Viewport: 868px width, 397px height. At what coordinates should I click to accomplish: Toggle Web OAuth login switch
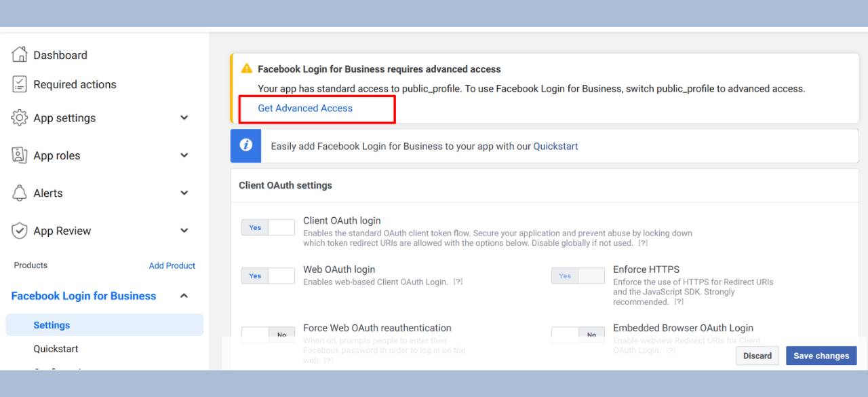point(269,276)
